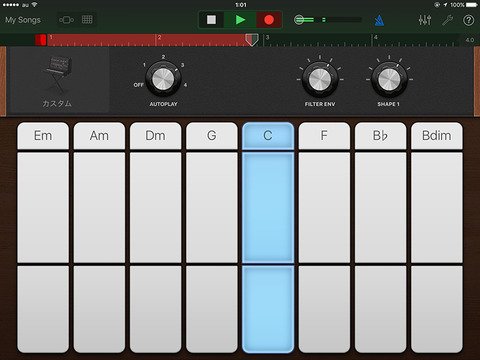Tap the upper C chord strip segment
Viewport: 480px width, 360px height.
click(268, 208)
